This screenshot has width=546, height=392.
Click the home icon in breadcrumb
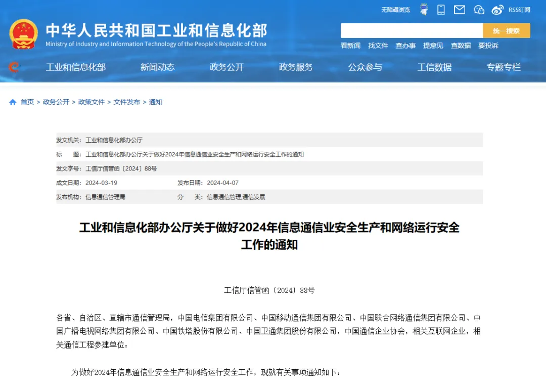[13, 102]
